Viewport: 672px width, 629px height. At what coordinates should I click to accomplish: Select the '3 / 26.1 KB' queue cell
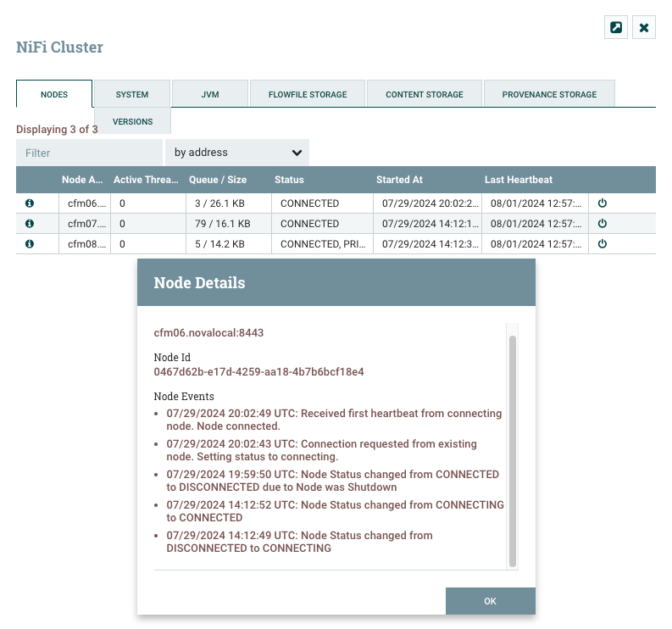[x=229, y=203]
